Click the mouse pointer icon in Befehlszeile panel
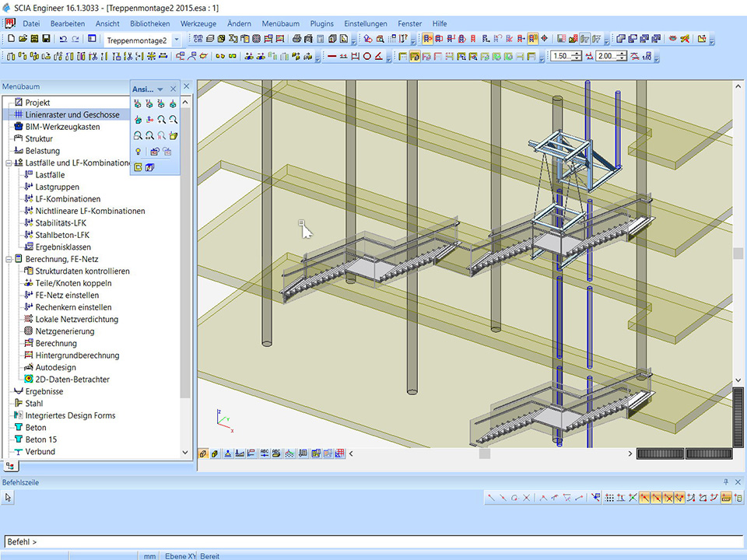The image size is (747, 560). 9,497
